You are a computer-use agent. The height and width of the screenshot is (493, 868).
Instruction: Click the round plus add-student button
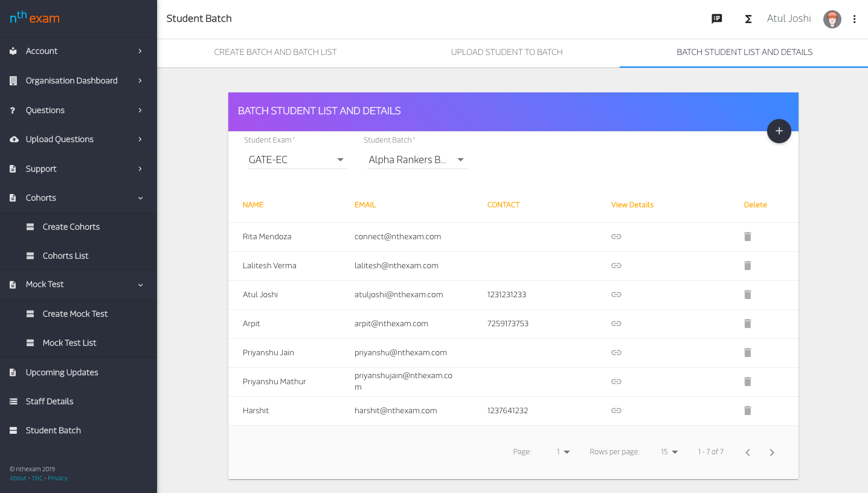click(779, 131)
